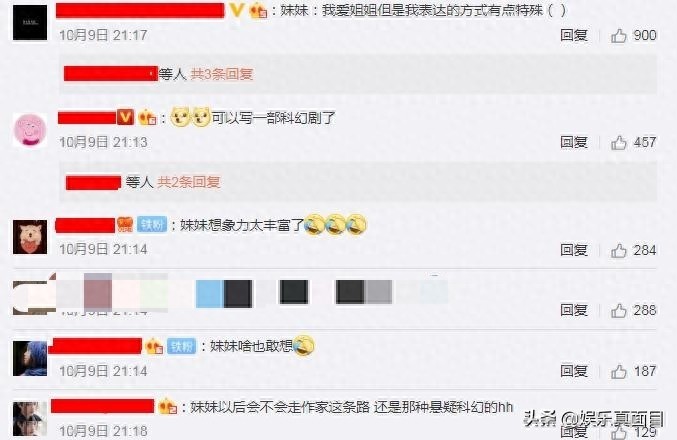Tap thumbs-up next to 288
The width and height of the screenshot is (677, 440).
618,310
